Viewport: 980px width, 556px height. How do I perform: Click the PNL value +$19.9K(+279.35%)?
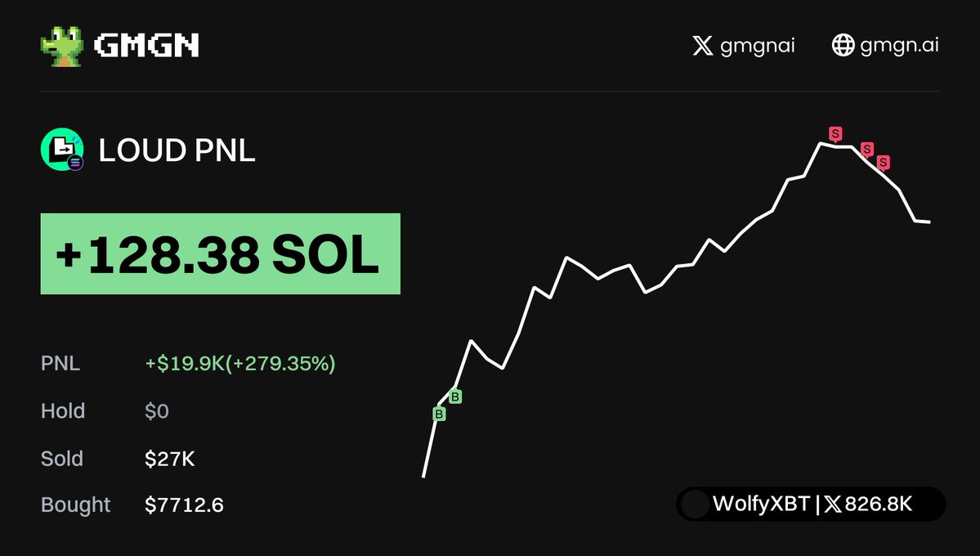tap(240, 363)
